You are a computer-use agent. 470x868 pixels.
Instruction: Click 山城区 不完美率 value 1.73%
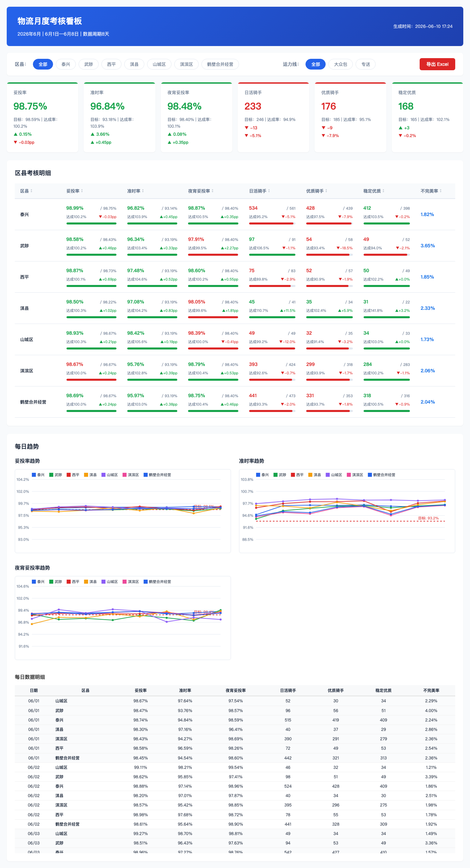click(427, 339)
